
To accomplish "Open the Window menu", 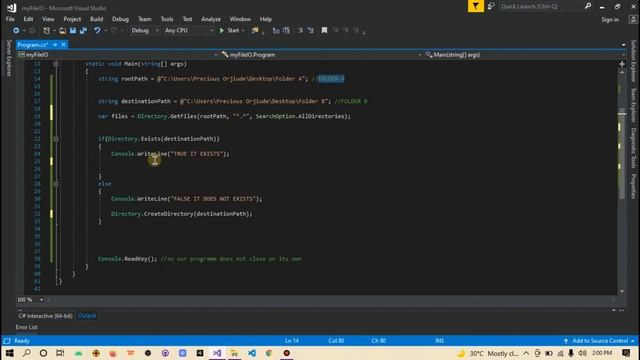I will pos(240,19).
